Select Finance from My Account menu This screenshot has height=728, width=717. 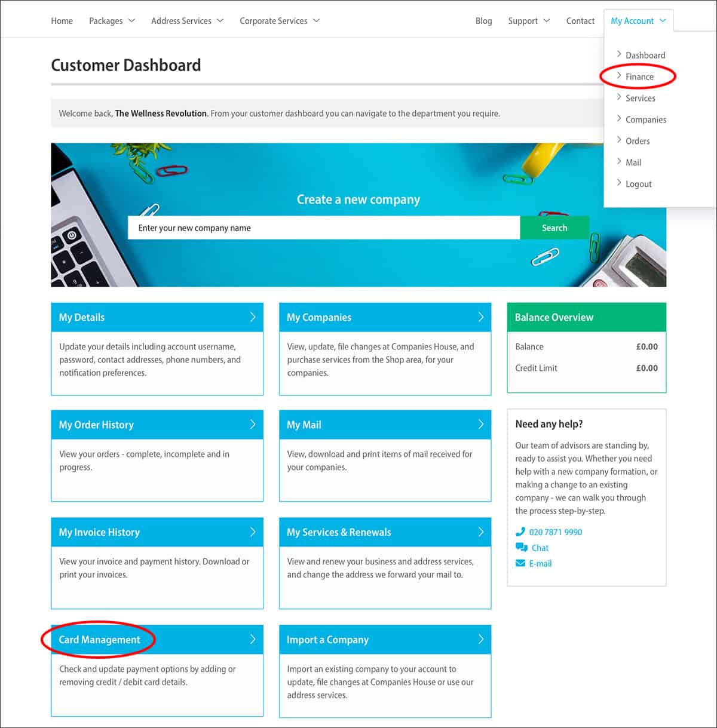[639, 76]
